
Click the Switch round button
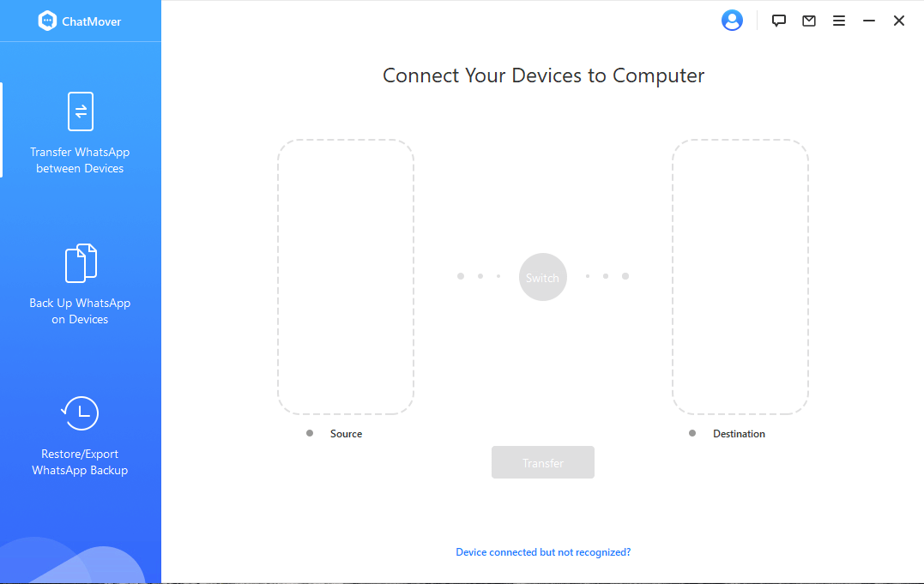[543, 277]
